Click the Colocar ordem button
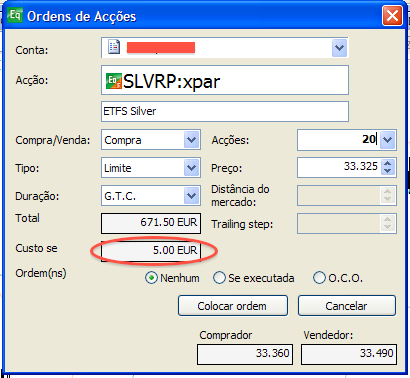 pyautogui.click(x=233, y=306)
